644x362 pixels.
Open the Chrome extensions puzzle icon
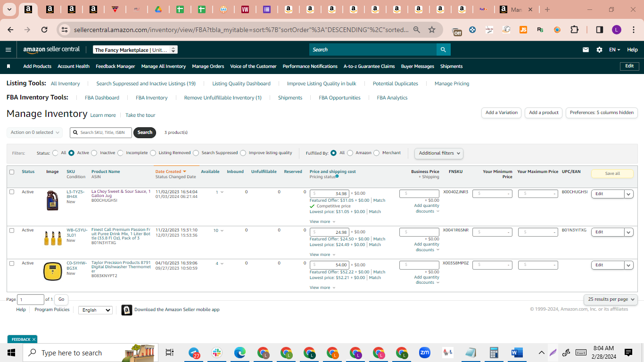coord(574,30)
